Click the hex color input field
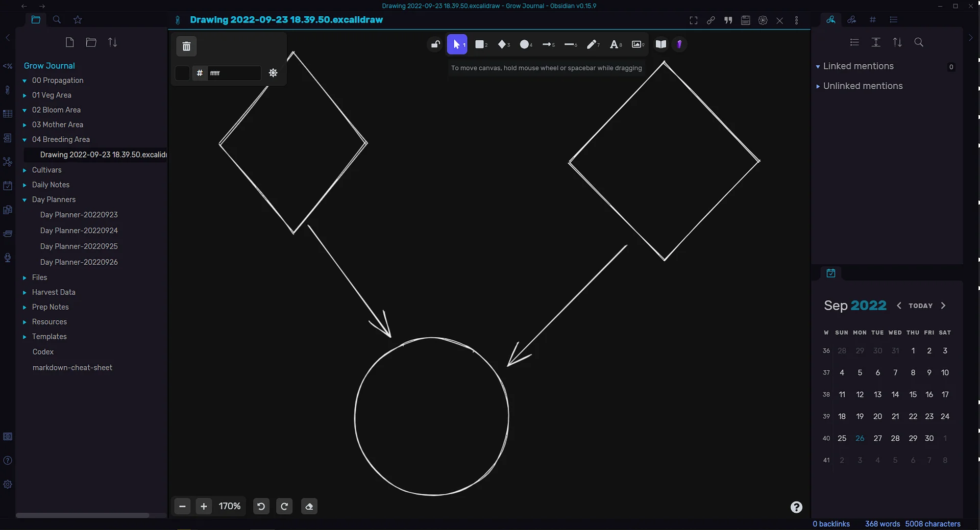The height and width of the screenshot is (530, 980). tap(234, 73)
